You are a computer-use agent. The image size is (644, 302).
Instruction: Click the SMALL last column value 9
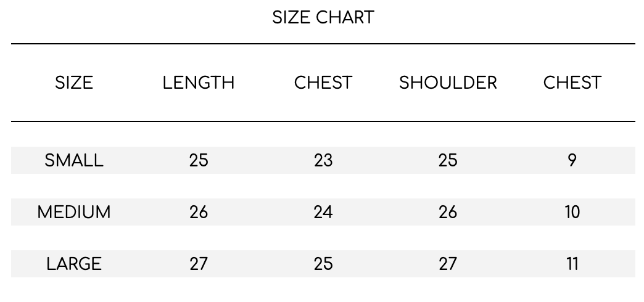pos(572,160)
